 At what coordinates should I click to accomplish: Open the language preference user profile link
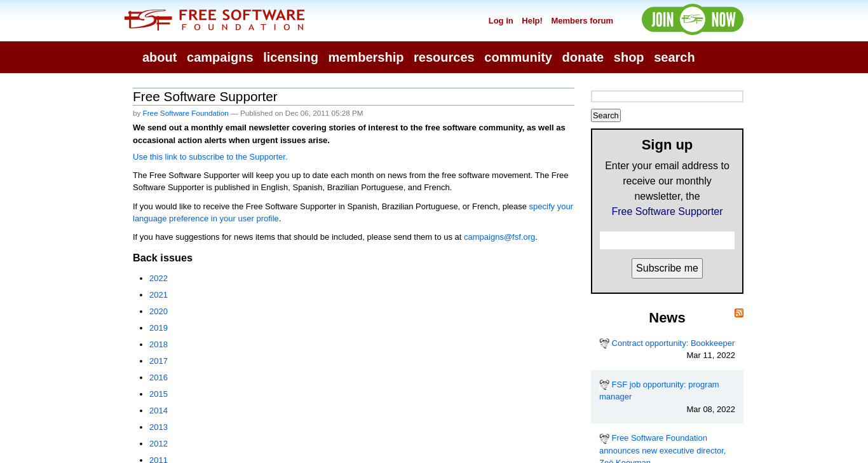(353, 212)
